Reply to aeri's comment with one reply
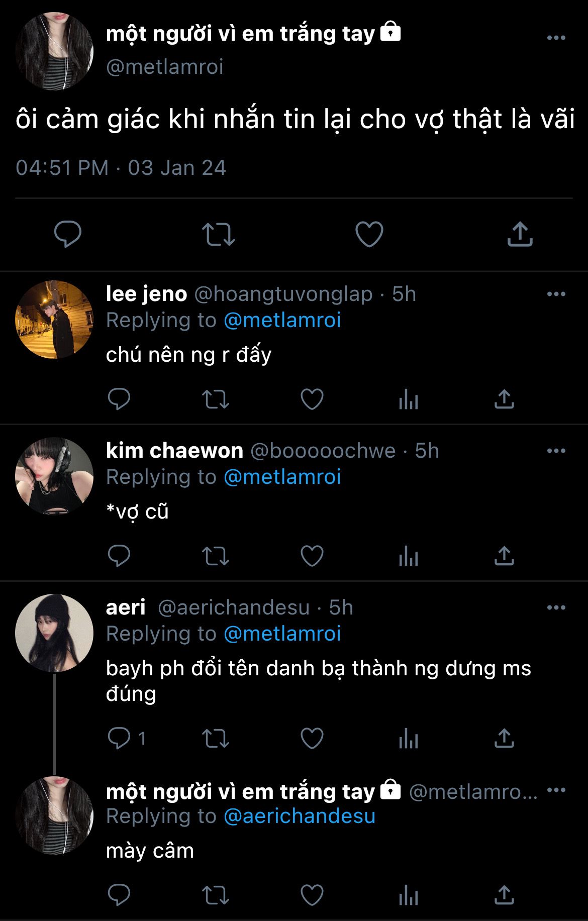Screen dimensions: 588x921 tap(119, 739)
